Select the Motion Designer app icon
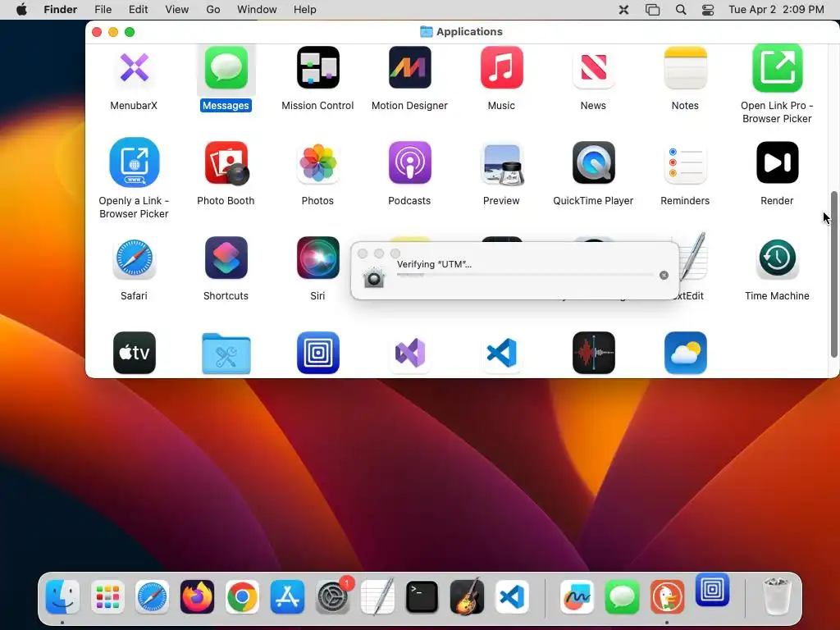 (x=410, y=67)
